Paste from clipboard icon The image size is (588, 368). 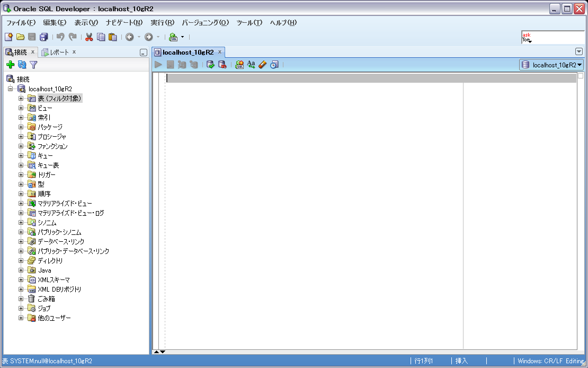(112, 37)
